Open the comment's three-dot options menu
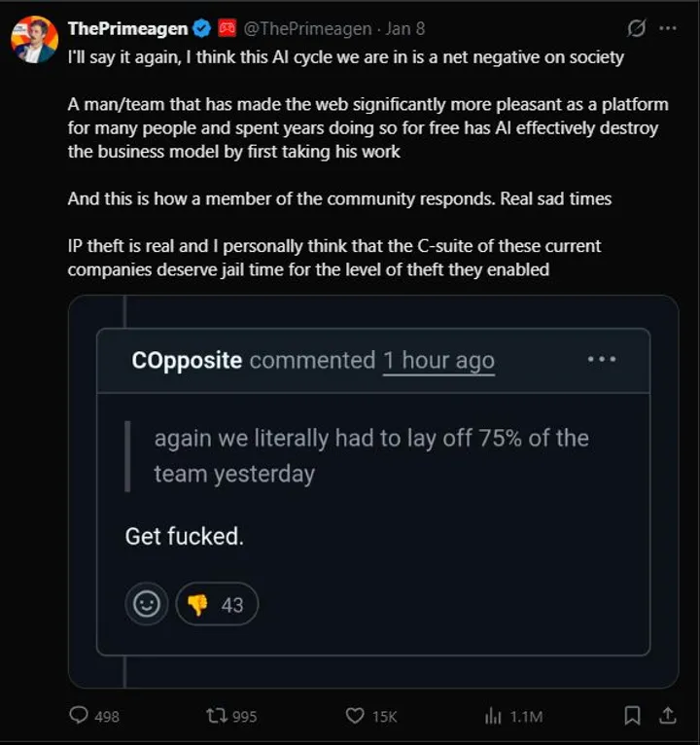Image resolution: width=700 pixels, height=745 pixels. pyautogui.click(x=602, y=359)
